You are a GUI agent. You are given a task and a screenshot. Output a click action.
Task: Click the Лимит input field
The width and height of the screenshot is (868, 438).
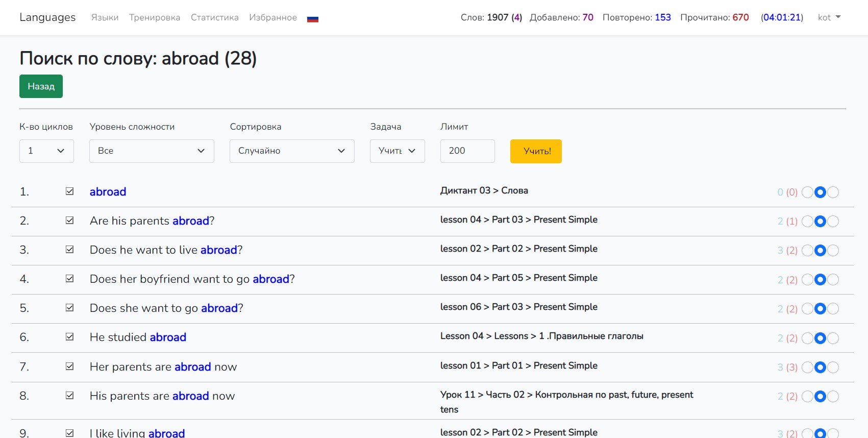coord(467,151)
